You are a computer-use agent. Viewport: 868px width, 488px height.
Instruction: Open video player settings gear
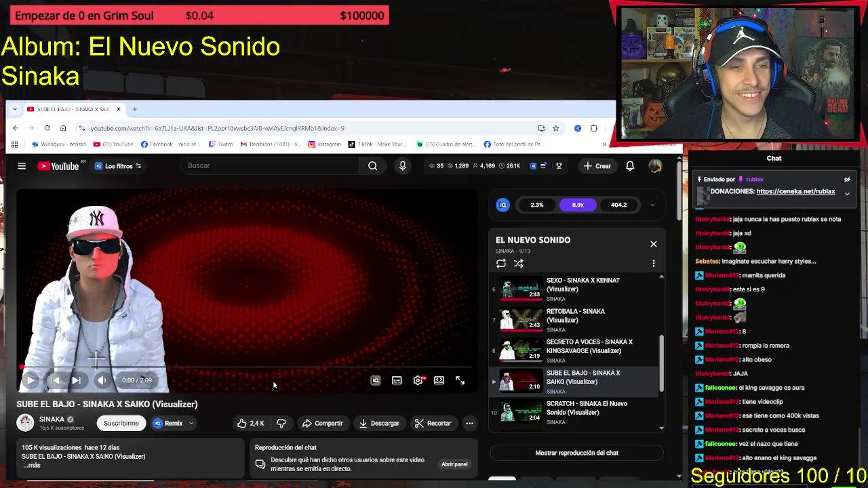pos(418,380)
